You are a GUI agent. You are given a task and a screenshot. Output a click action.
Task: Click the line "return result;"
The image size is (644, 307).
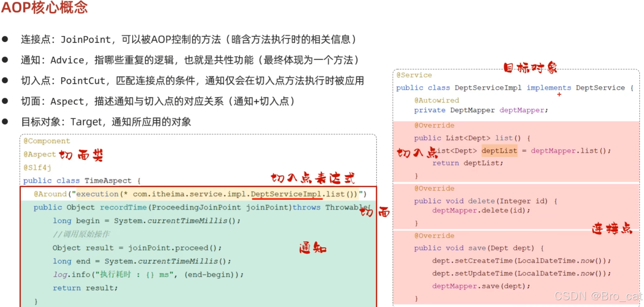coord(85,288)
